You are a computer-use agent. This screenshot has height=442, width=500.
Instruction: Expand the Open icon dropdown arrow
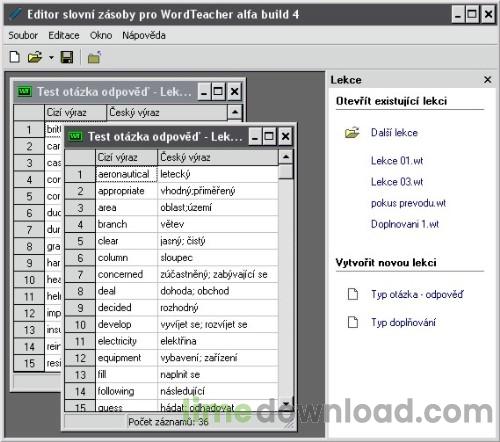[x=51, y=58]
